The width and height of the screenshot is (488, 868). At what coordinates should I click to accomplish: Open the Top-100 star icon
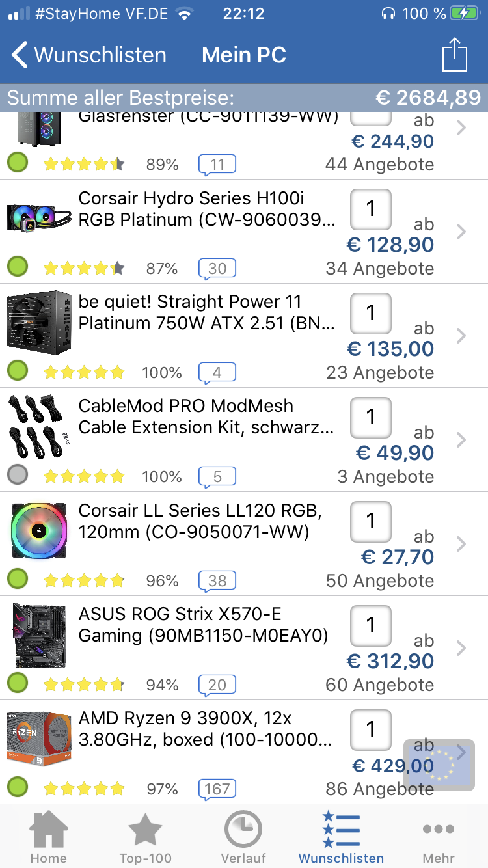[146, 830]
